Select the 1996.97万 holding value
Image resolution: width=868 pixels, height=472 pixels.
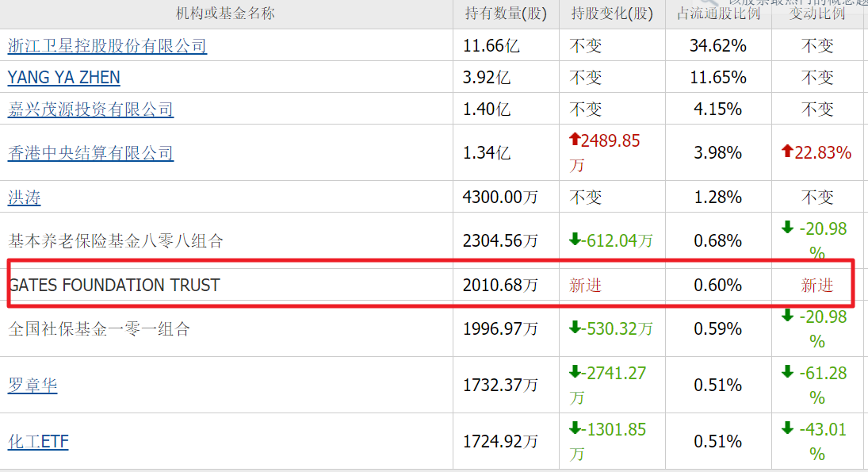click(500, 329)
